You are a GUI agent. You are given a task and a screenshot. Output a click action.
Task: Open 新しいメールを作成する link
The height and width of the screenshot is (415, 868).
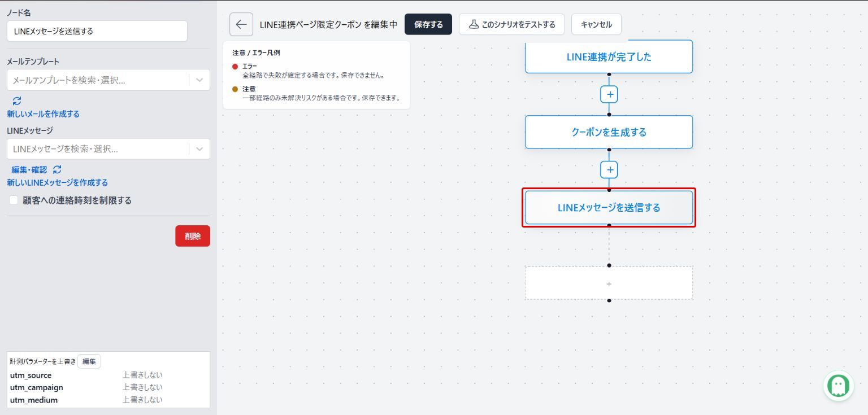43,114
